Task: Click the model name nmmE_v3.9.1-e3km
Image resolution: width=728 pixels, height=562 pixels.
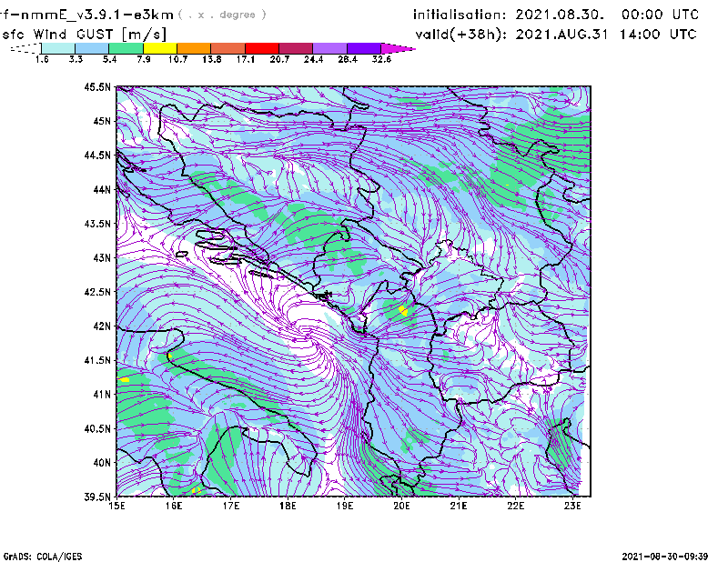Action: point(97,15)
